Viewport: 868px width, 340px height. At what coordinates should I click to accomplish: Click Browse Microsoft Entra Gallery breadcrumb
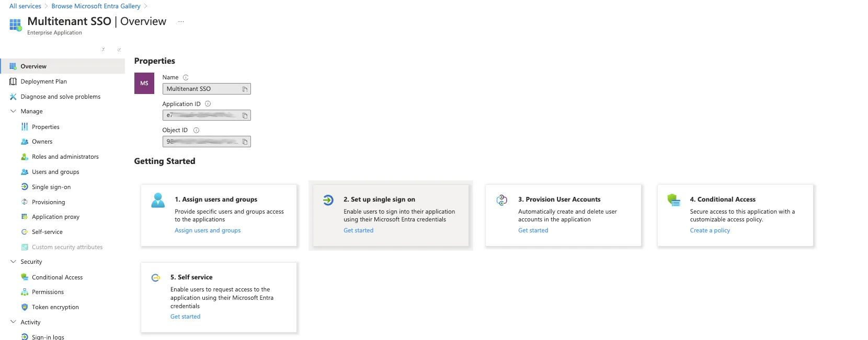click(x=96, y=6)
